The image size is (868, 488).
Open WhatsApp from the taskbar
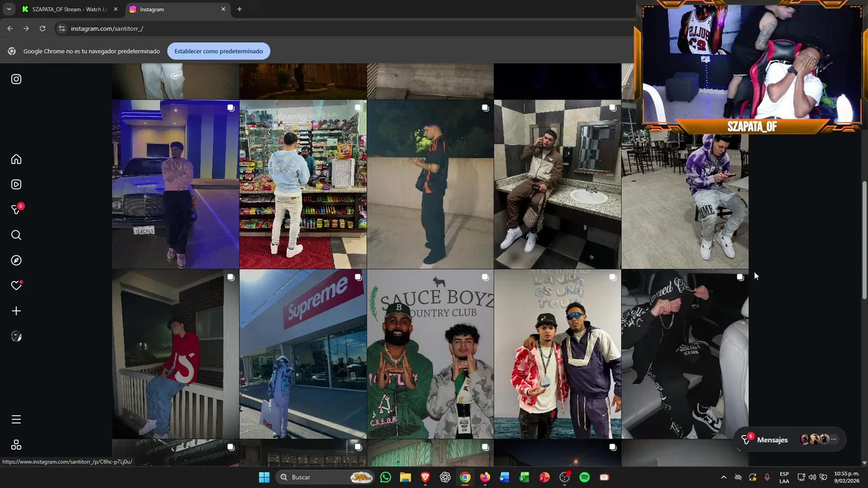[x=386, y=477]
